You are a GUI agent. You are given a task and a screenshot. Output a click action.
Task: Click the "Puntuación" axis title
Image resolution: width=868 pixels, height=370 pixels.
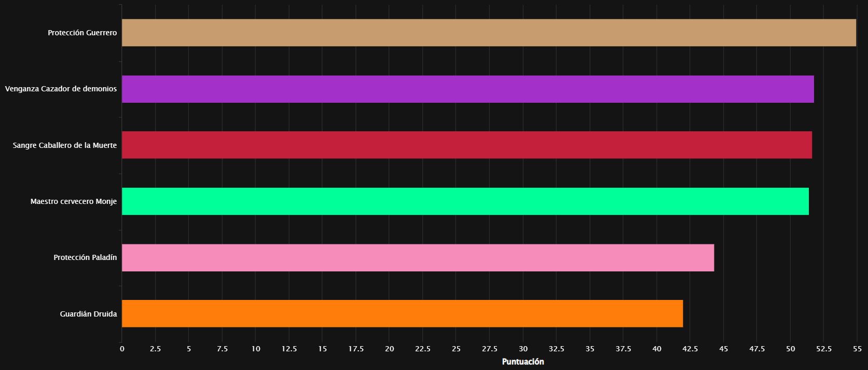(522, 362)
